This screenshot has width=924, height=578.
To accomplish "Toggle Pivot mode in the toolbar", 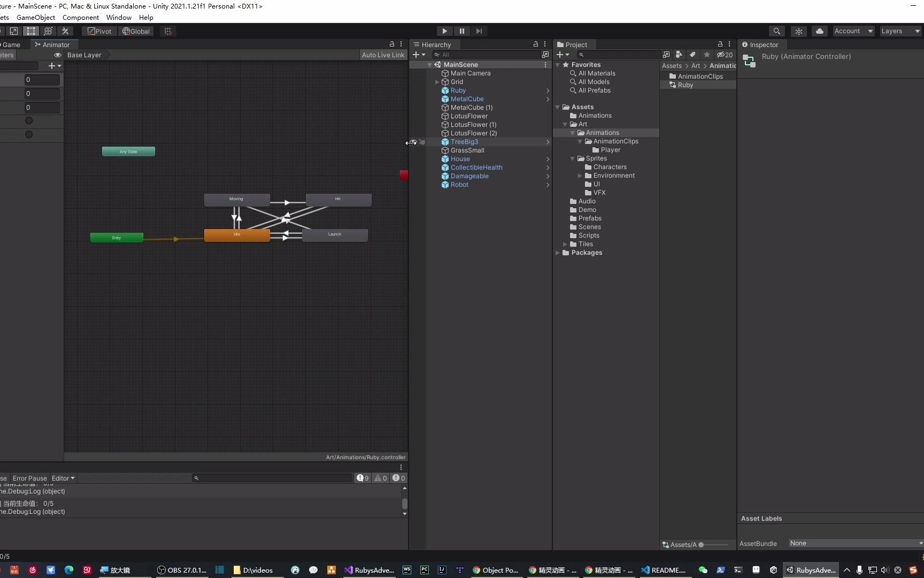I will (x=99, y=31).
